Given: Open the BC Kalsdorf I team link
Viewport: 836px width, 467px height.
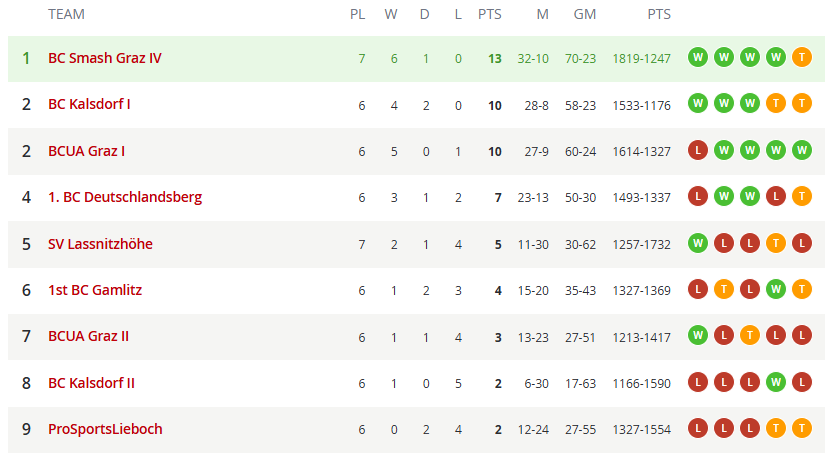Looking at the screenshot, I should pyautogui.click(x=89, y=104).
